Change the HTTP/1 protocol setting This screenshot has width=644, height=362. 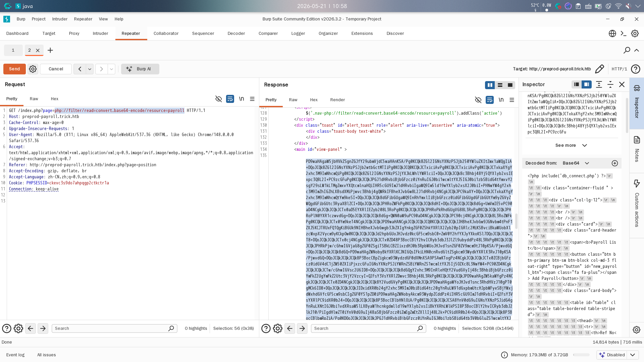(619, 69)
